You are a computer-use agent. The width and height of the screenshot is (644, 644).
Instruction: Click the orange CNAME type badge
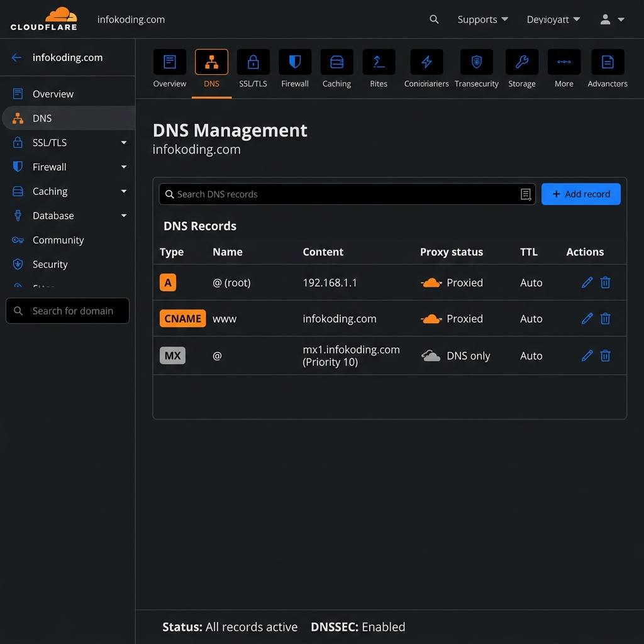tap(183, 319)
